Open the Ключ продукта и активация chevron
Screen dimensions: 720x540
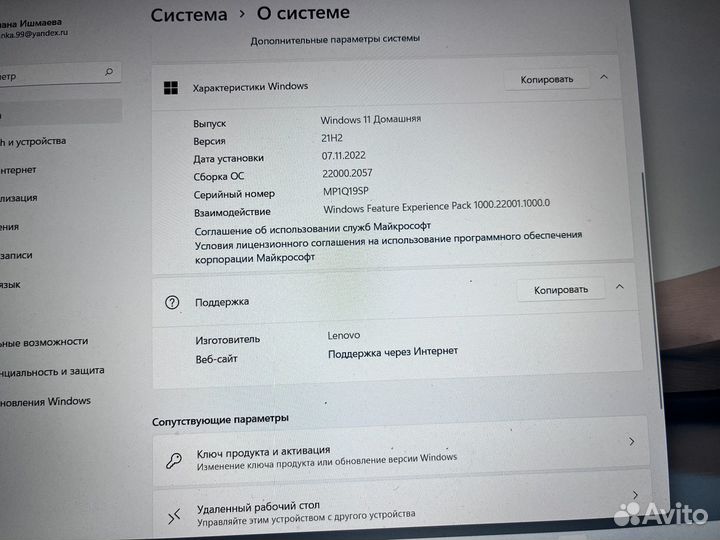tap(632, 441)
